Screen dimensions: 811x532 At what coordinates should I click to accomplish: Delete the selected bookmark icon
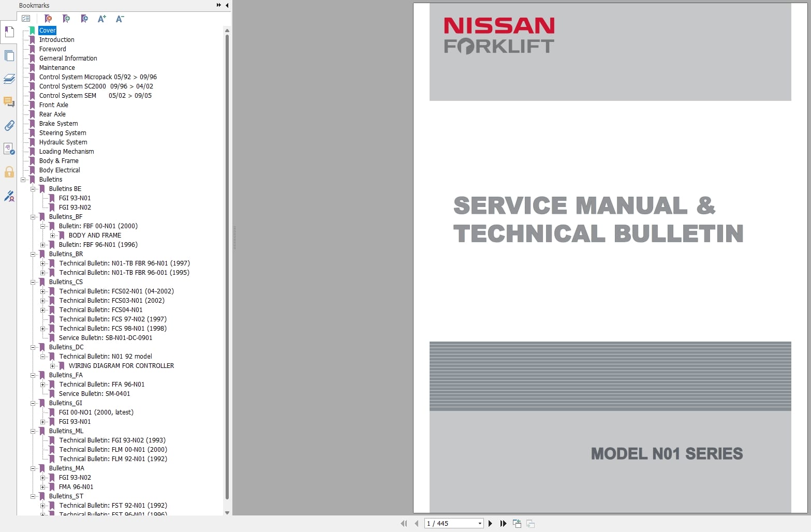pos(48,19)
